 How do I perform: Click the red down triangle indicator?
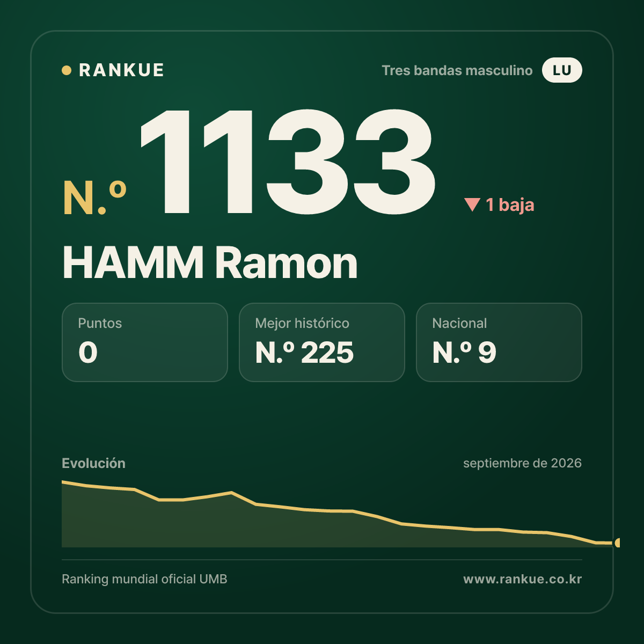472,204
